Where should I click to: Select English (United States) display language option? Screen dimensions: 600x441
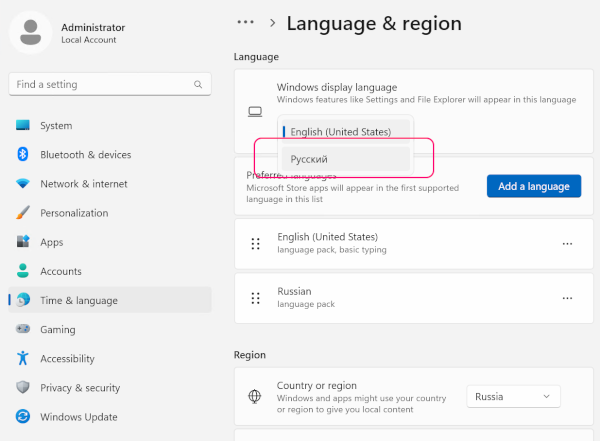pos(346,132)
